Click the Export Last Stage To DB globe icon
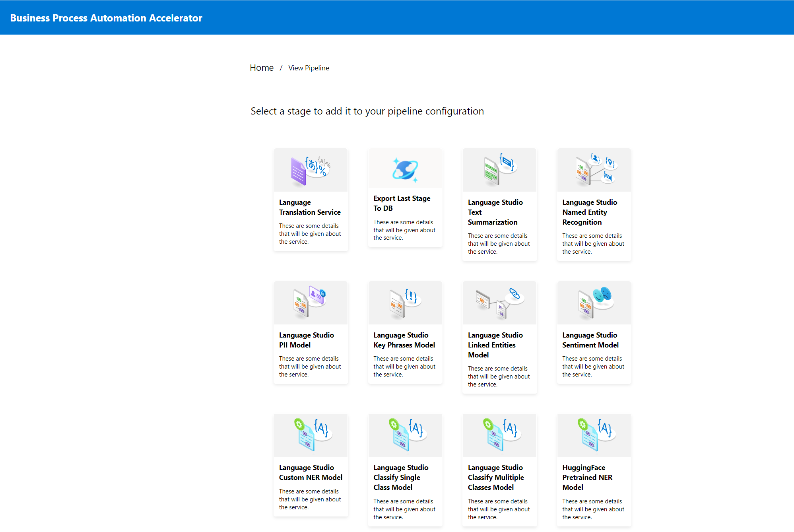The image size is (794, 532). [x=405, y=170]
